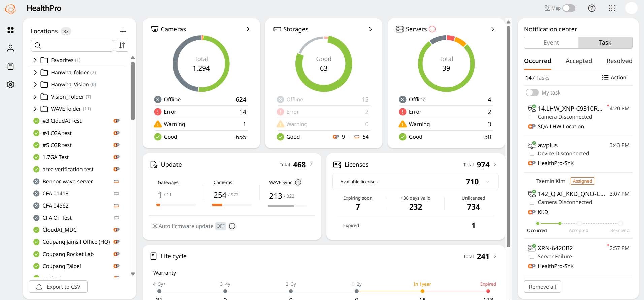The height and width of the screenshot is (300, 644).
Task: Show WAVE Sync info icon
Action: pyautogui.click(x=298, y=182)
